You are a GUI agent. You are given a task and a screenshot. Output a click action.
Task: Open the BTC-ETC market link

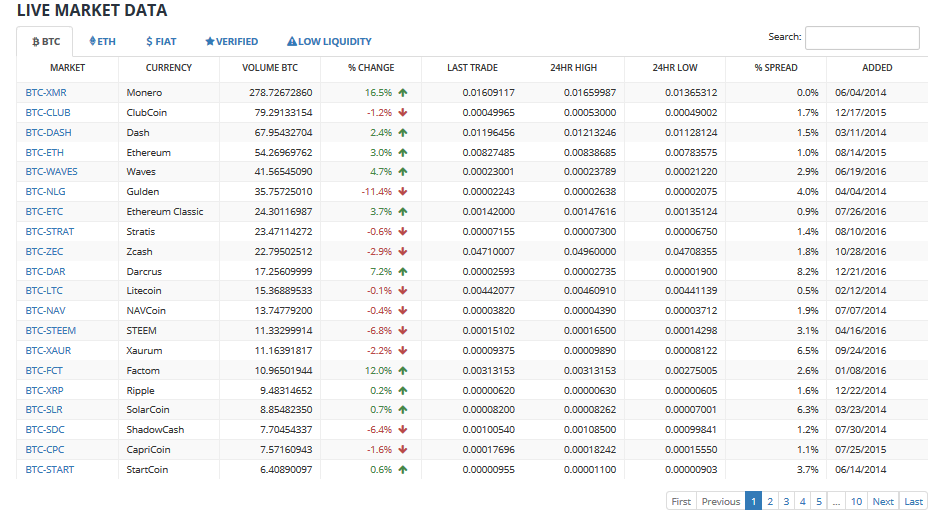(44, 212)
